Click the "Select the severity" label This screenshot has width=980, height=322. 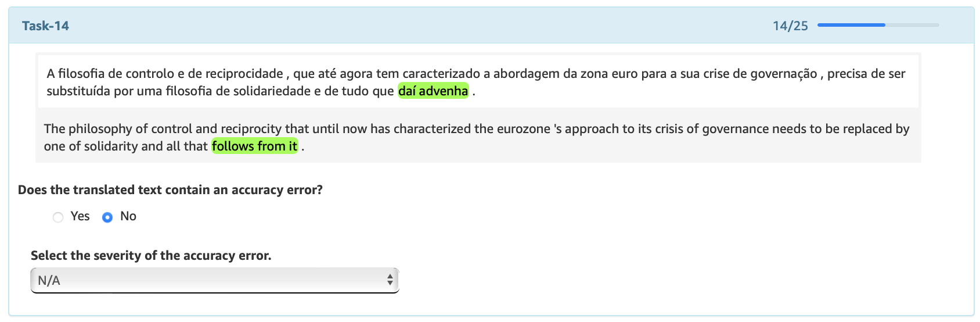[x=151, y=256]
